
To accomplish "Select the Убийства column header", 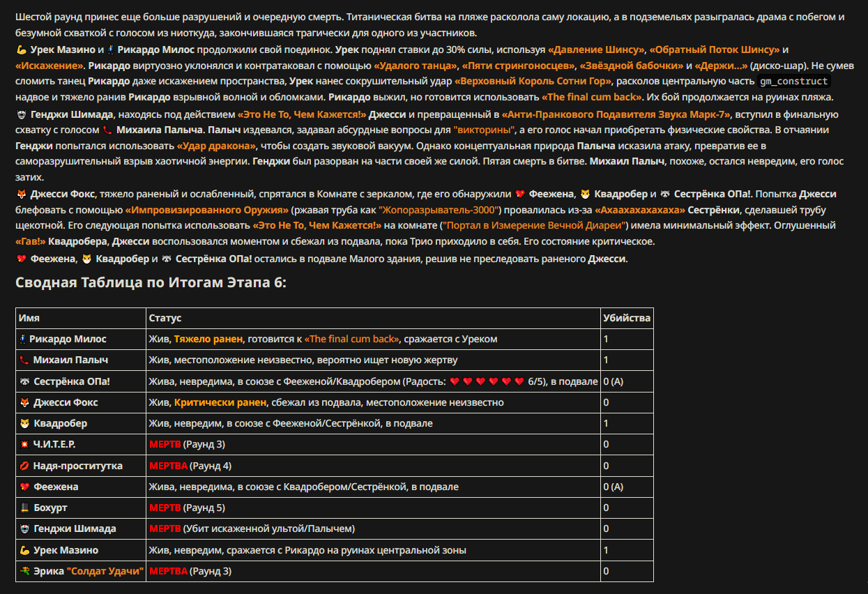I will [x=627, y=318].
